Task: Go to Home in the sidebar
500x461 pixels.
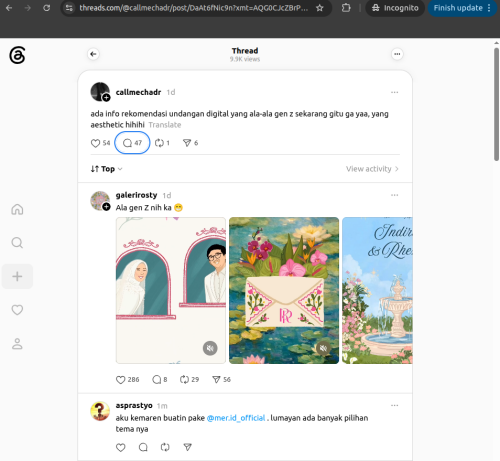Action: click(17, 210)
